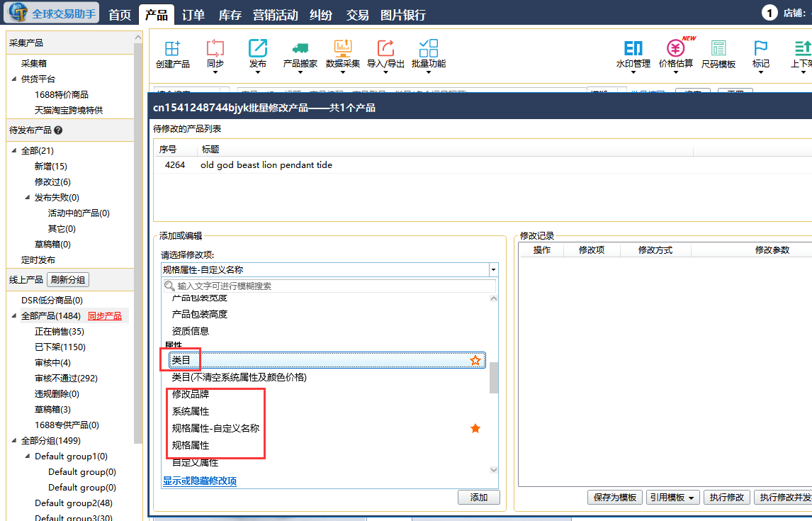Screen dimensions: 812x521
Task: Click the 批量功能 icon
Action: pos(428,48)
